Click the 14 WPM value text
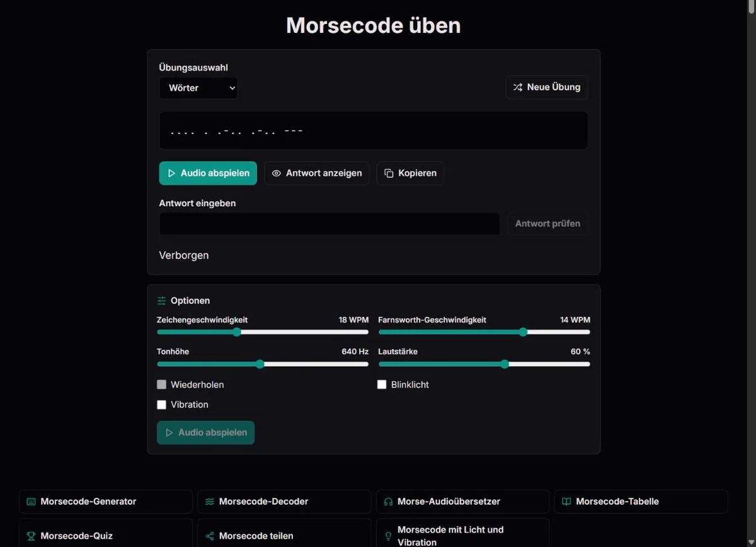Image resolution: width=756 pixels, height=547 pixels. click(575, 320)
